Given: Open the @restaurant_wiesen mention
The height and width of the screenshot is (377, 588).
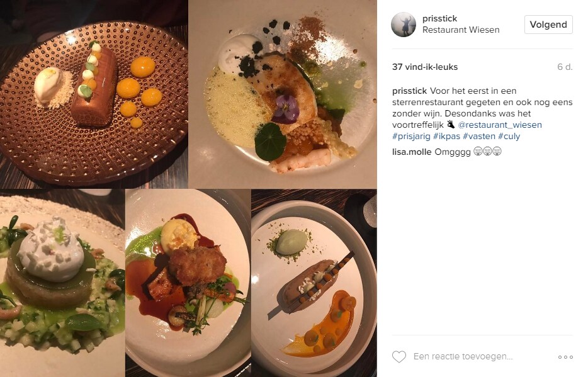Looking at the screenshot, I should (x=500, y=125).
